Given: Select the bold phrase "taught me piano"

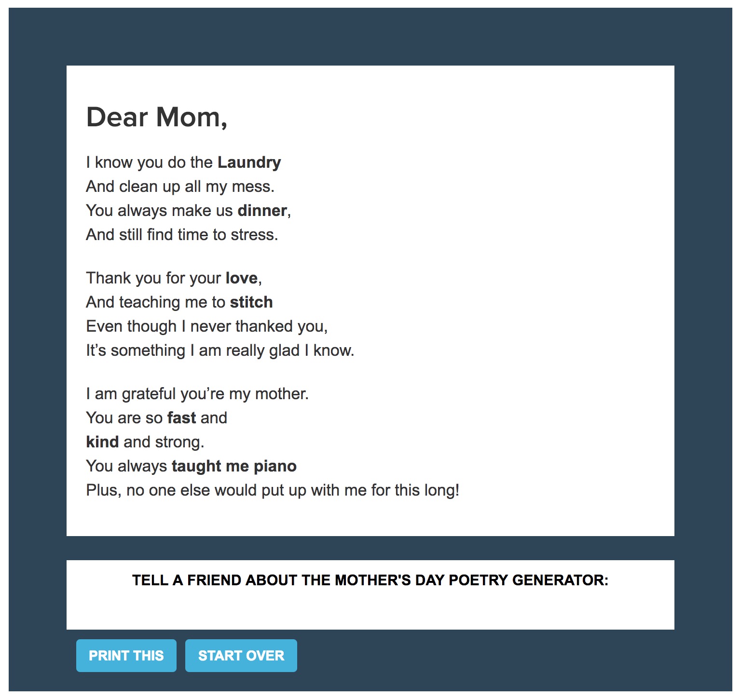Looking at the screenshot, I should (x=234, y=466).
